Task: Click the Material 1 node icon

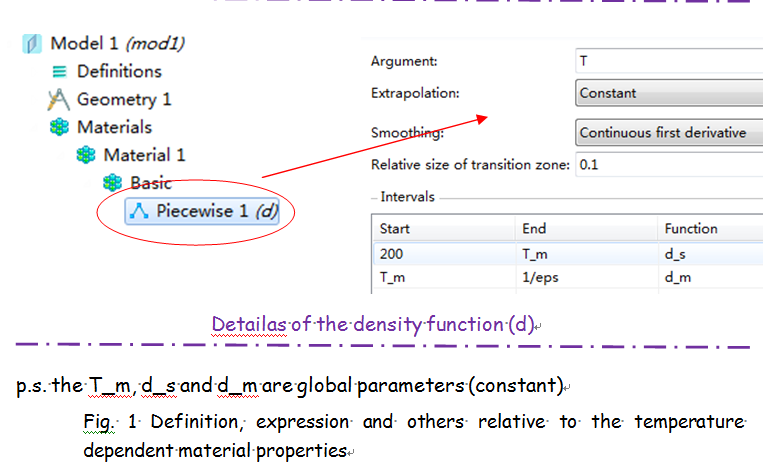Action: 86,155
